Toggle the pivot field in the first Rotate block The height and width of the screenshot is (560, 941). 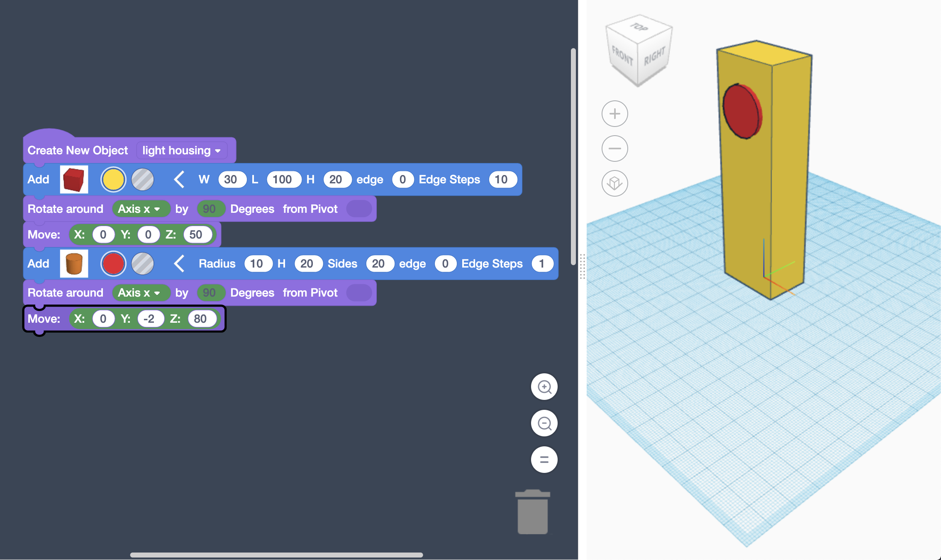[x=359, y=209]
